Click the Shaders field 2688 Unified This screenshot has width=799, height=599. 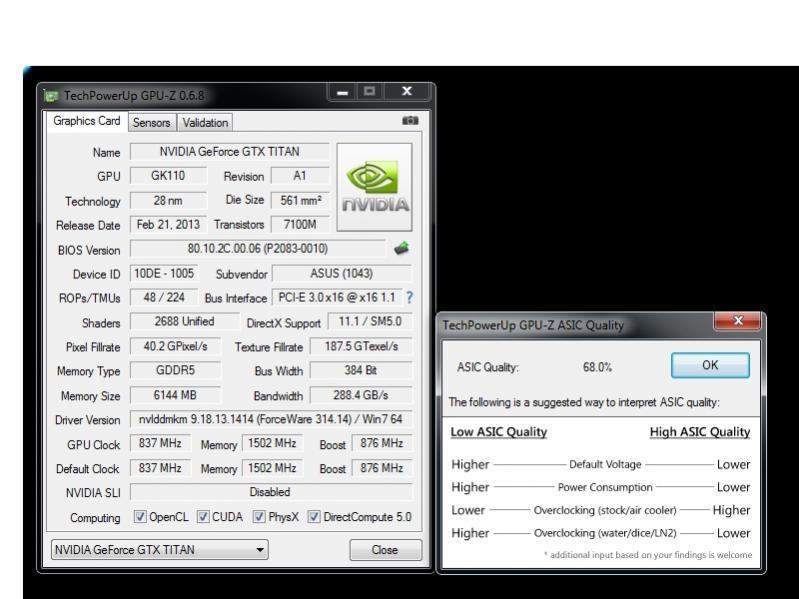point(184,321)
